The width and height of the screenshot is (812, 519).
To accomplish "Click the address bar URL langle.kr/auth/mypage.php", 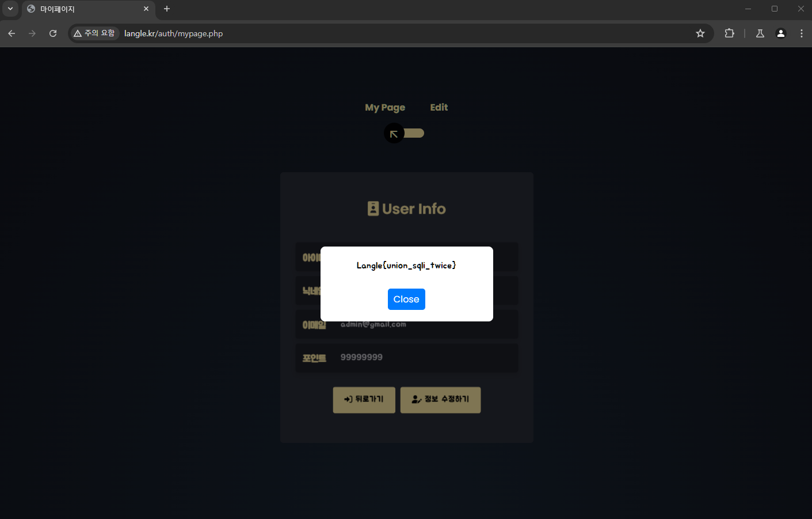I will pos(174,33).
